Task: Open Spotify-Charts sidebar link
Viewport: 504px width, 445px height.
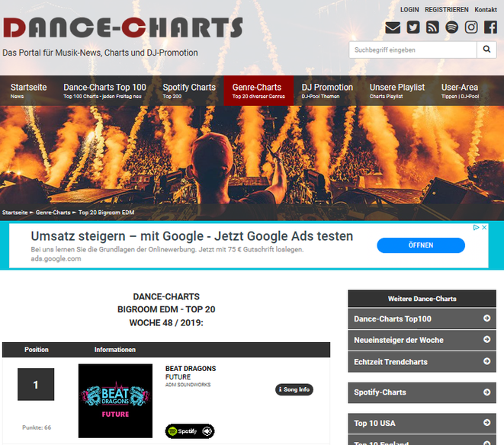Action: click(422, 392)
